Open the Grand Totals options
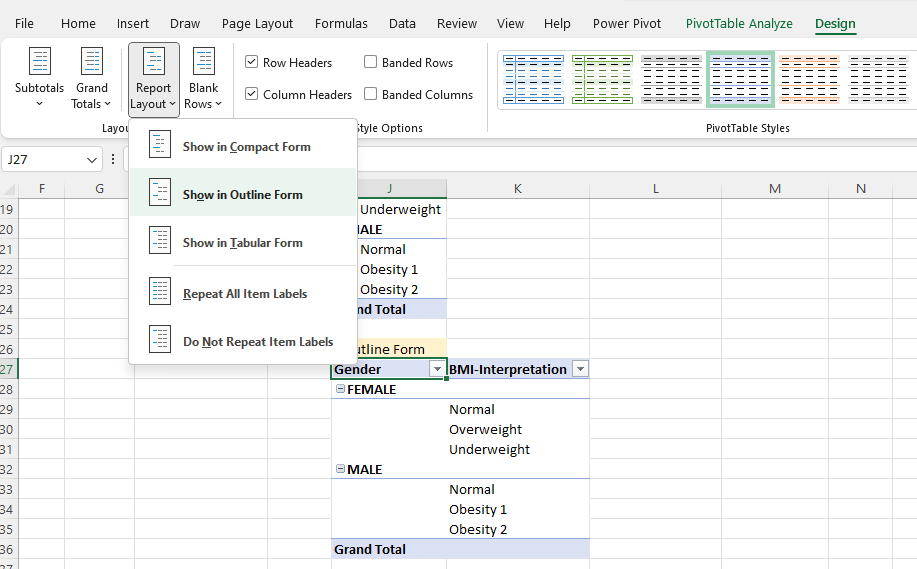The height and width of the screenshot is (569, 917). 91,78
